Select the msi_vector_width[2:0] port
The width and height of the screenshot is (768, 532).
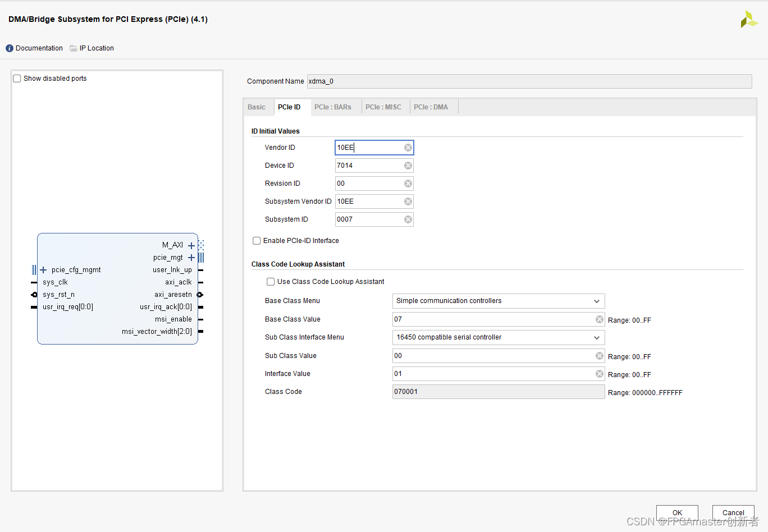[157, 332]
